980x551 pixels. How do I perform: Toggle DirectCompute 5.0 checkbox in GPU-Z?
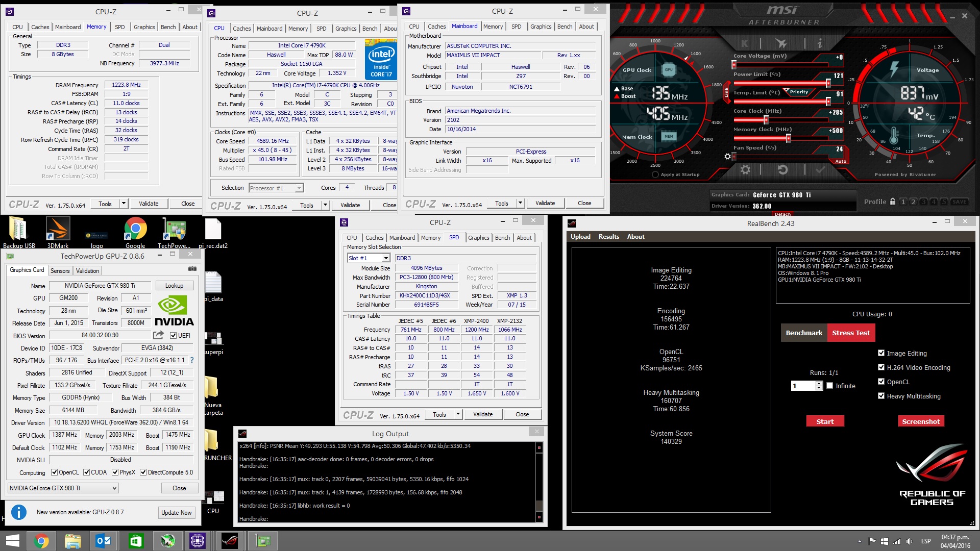click(143, 472)
